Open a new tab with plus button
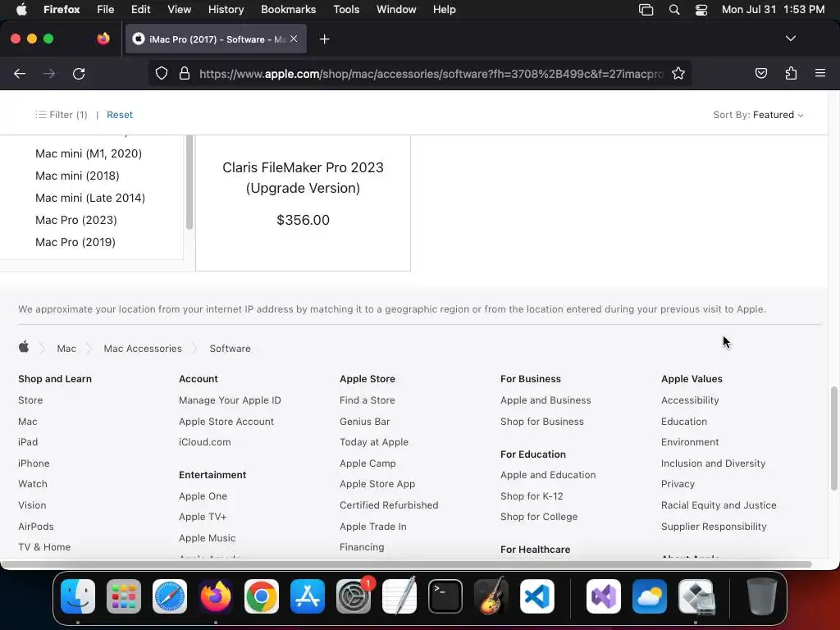This screenshot has height=630, width=840. click(324, 39)
